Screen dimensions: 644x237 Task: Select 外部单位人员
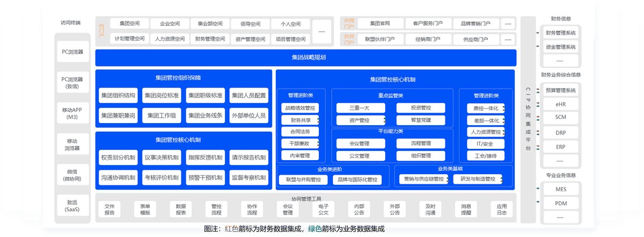tap(248, 115)
